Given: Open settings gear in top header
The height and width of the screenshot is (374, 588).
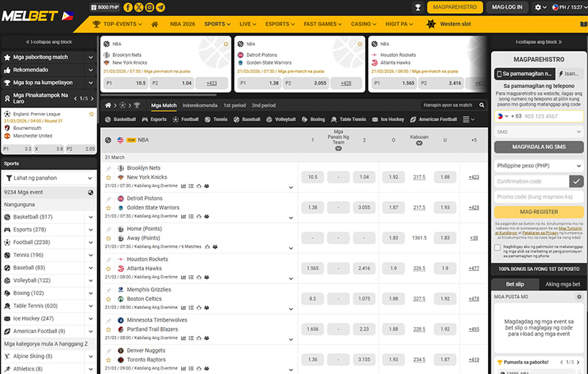Looking at the screenshot, I should pos(538,7).
